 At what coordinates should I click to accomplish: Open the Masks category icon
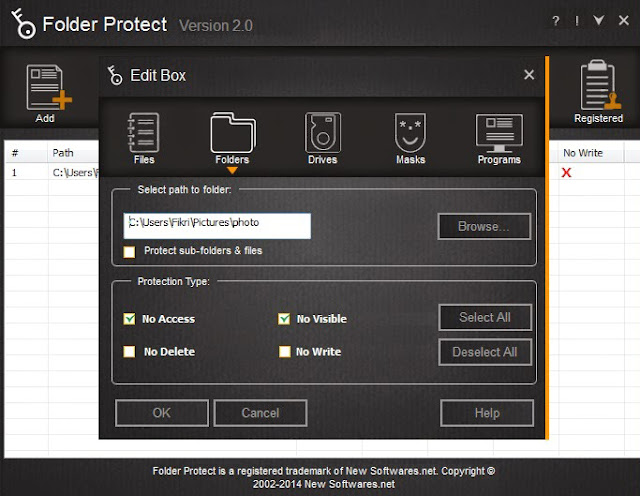pos(410,133)
